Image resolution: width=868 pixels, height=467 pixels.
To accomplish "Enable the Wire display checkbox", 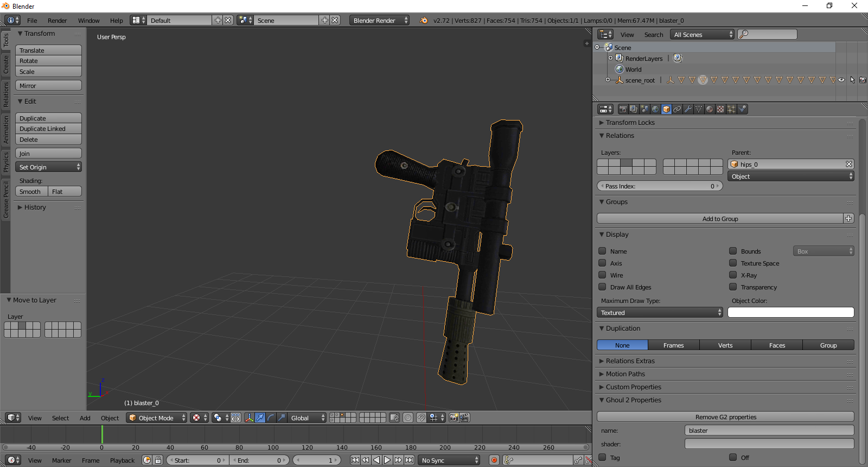I will click(x=602, y=275).
